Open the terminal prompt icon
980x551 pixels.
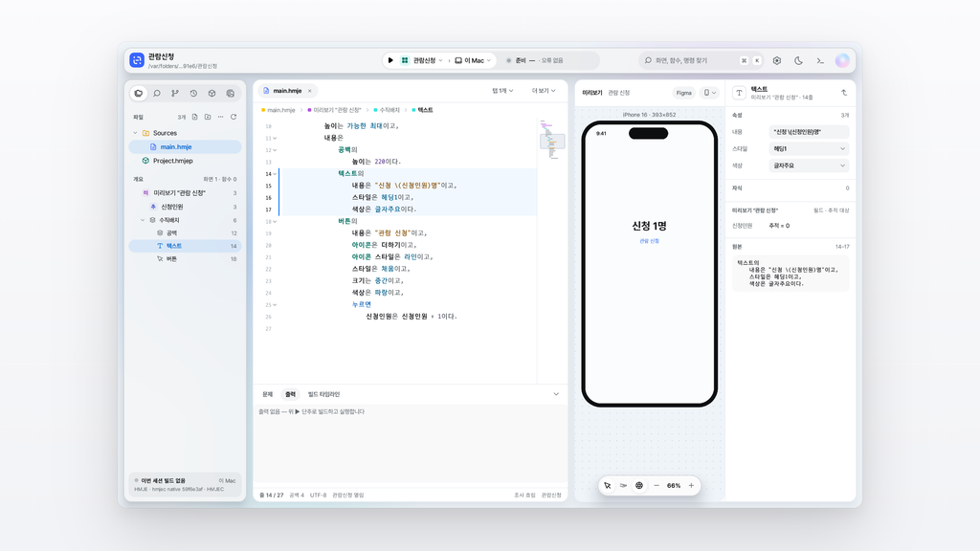[820, 60]
